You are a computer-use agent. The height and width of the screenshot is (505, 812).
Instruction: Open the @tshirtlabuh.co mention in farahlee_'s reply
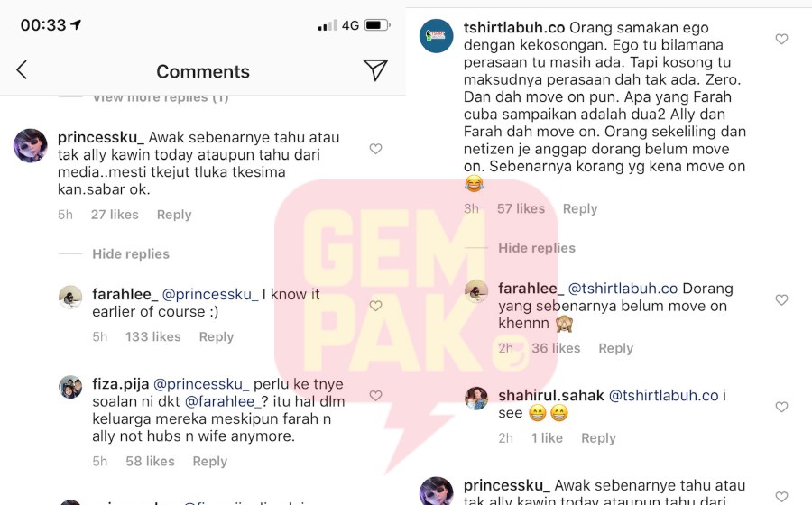623,289
